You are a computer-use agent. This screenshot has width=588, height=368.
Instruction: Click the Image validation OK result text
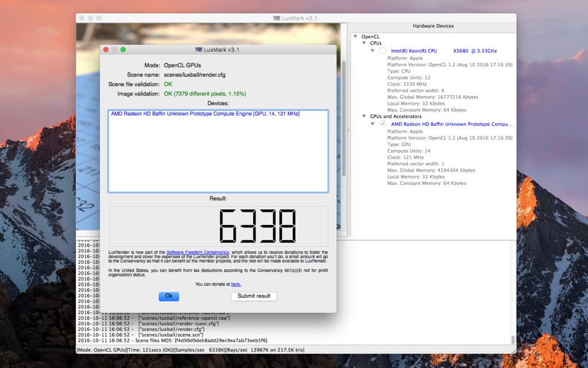[205, 94]
